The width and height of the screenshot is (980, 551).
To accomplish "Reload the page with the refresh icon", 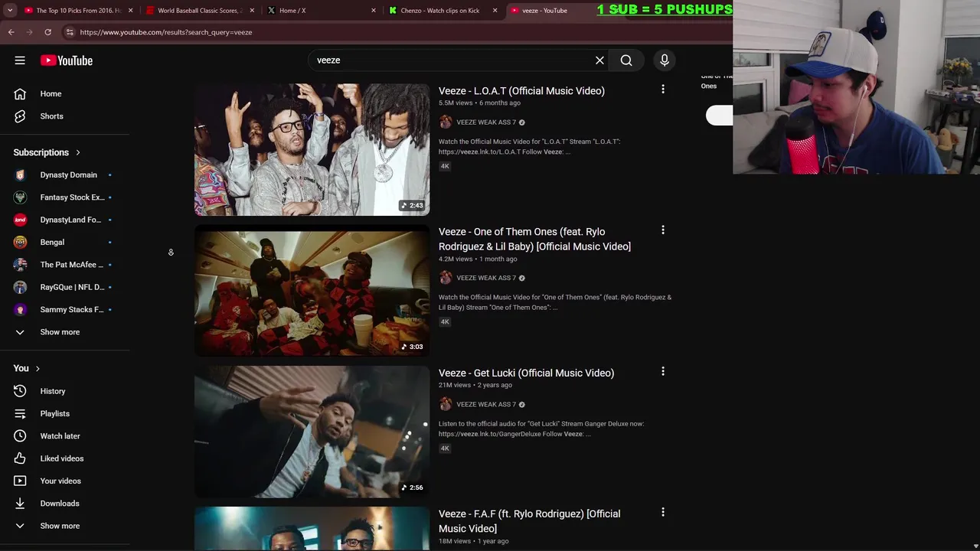I will [x=47, y=32].
